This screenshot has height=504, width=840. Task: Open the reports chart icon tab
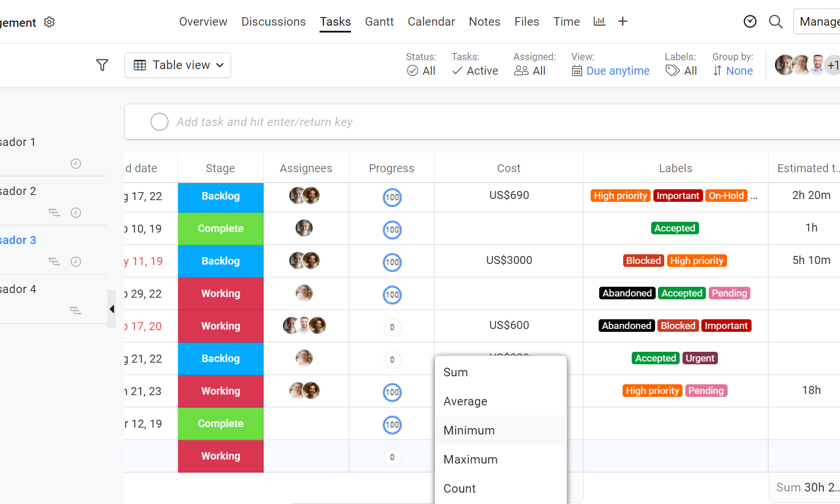(x=599, y=22)
